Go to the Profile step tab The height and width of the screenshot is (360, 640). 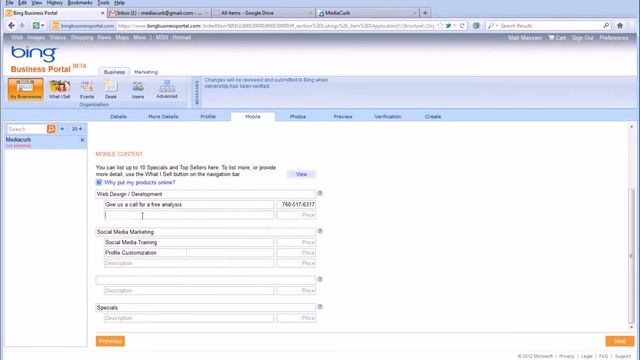pyautogui.click(x=208, y=117)
